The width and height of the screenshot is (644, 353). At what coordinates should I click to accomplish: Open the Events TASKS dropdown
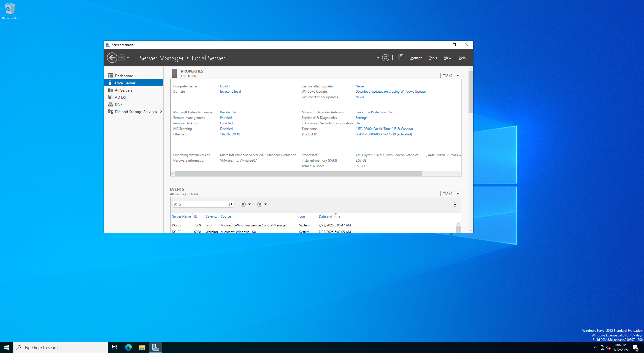click(x=450, y=194)
